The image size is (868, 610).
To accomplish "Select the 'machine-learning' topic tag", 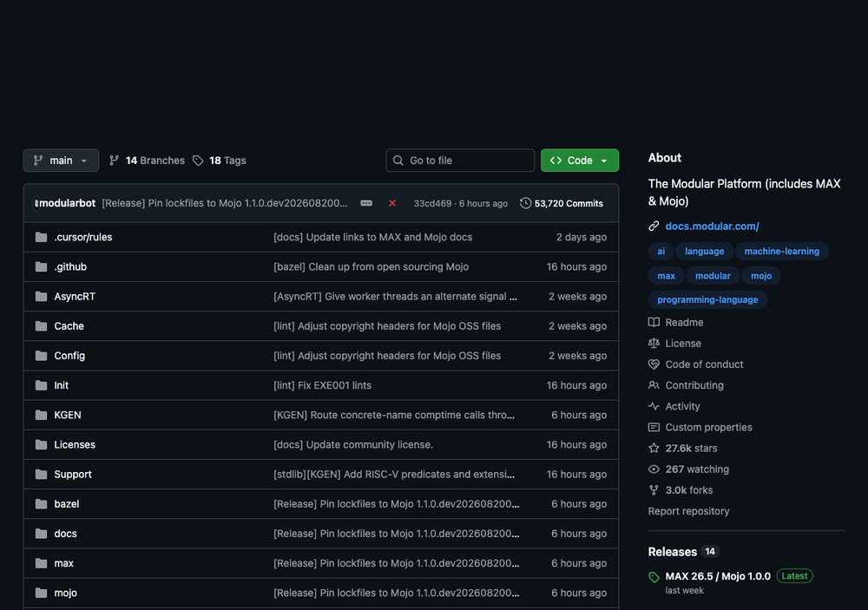I will [x=782, y=252].
